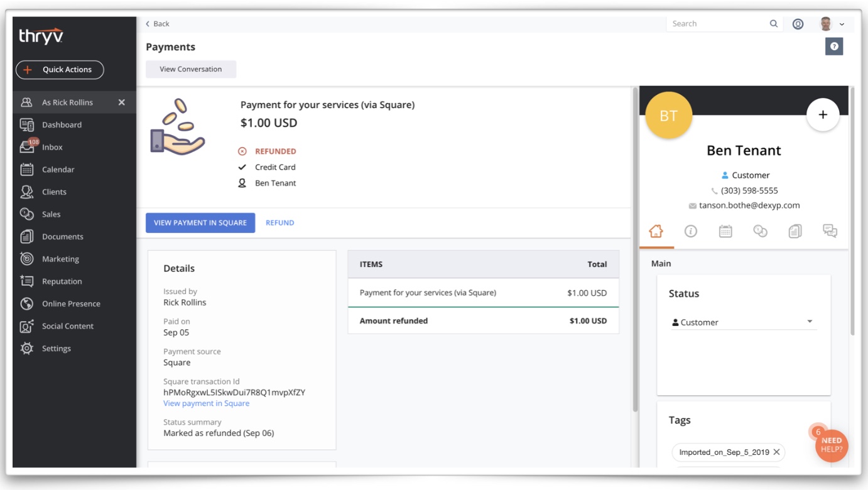Click the phone number (303) 598-5555
Viewport: 868px width, 490px height.
coord(749,190)
